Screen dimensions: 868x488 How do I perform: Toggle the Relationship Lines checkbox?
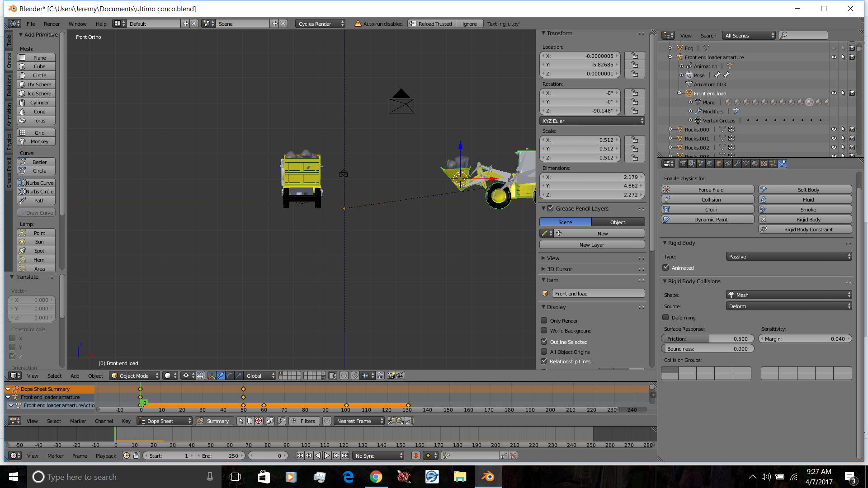544,361
